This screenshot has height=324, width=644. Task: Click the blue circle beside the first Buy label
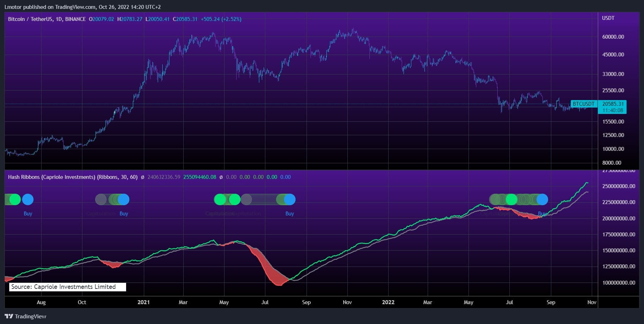tap(28, 199)
